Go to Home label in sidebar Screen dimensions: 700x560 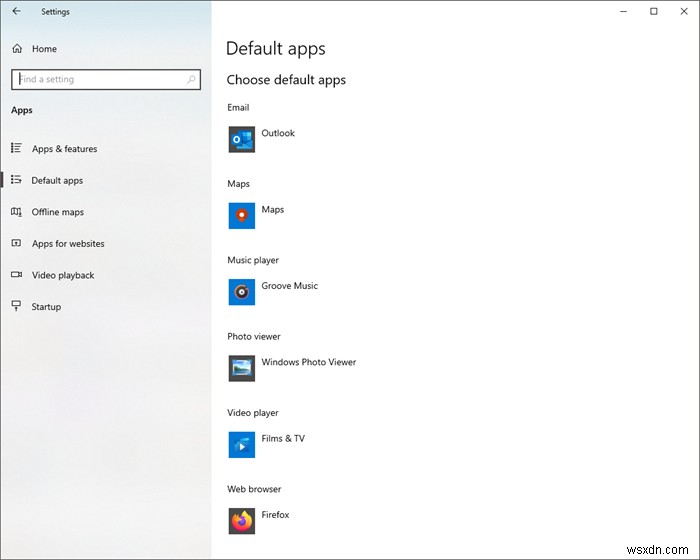click(44, 49)
